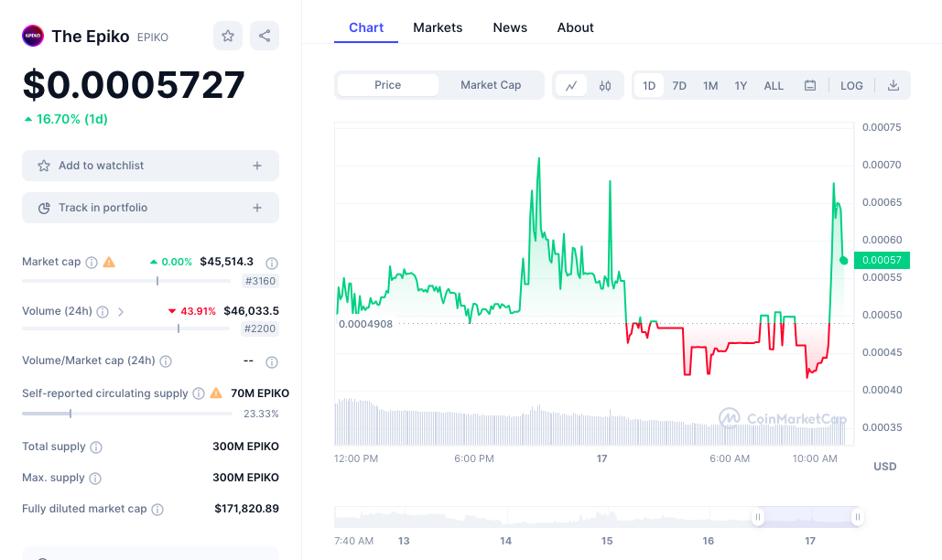The width and height of the screenshot is (942, 560).
Task: Toggle LOG scale on chart
Action: (851, 85)
